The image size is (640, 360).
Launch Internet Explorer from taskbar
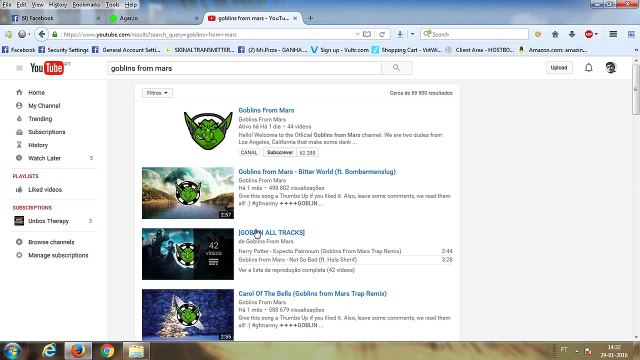[x=49, y=351]
